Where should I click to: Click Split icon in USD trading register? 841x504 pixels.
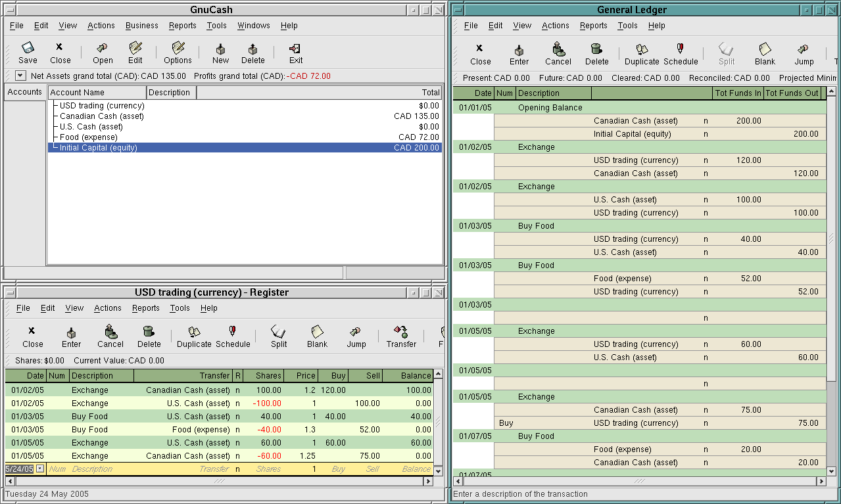coord(279,332)
